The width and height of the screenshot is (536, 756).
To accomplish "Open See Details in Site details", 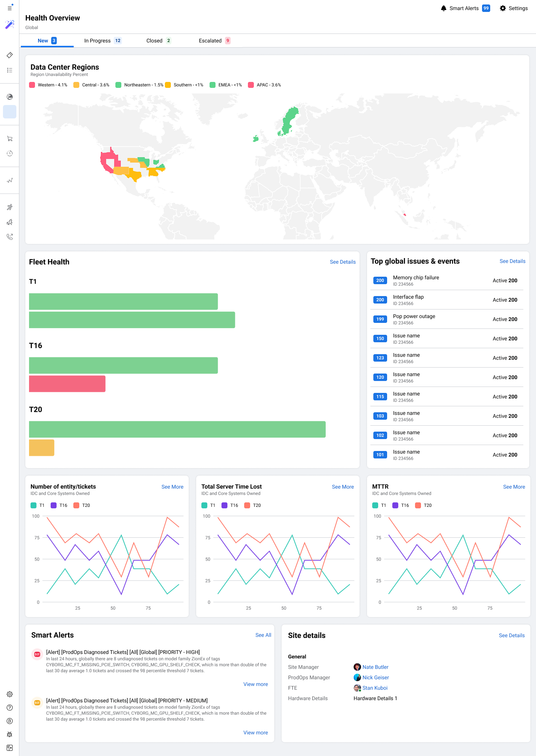I will click(512, 635).
